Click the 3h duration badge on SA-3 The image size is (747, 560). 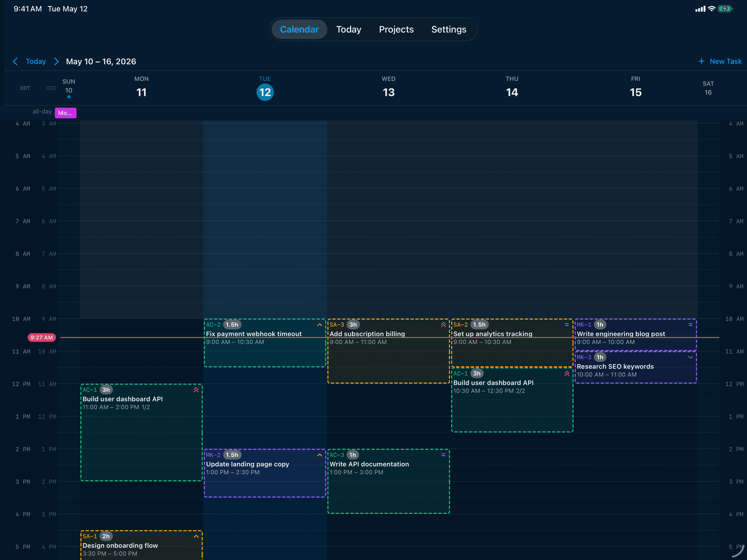coord(353,325)
